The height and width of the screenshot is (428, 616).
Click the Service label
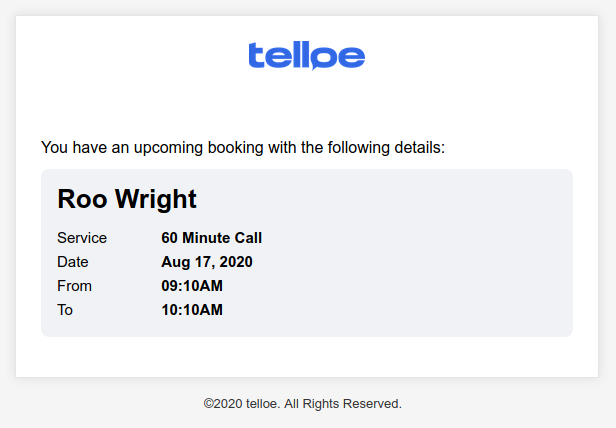point(82,238)
